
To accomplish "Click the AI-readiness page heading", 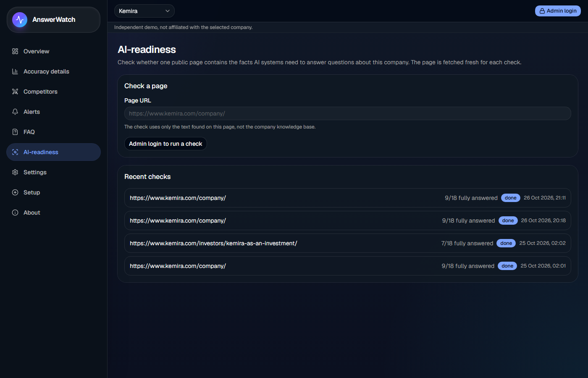I will pyautogui.click(x=147, y=50).
